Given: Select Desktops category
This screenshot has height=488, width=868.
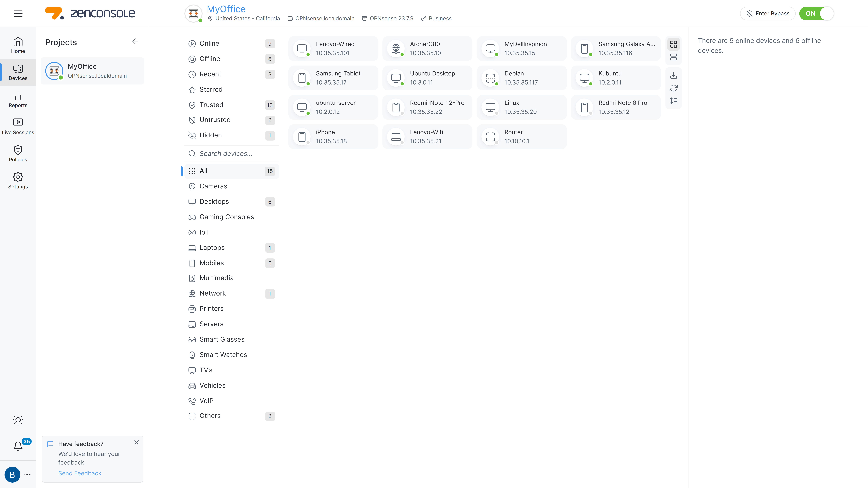Looking at the screenshot, I should click(232, 202).
